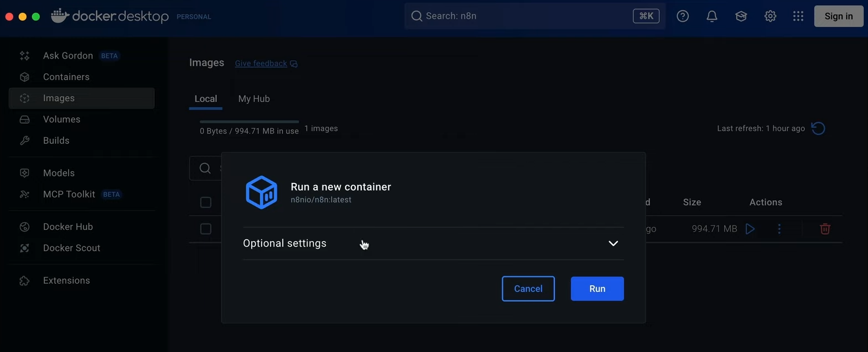Screen dimensions: 868x352
Task: Click the Volumes disk icon in sidebar
Action: point(24,119)
